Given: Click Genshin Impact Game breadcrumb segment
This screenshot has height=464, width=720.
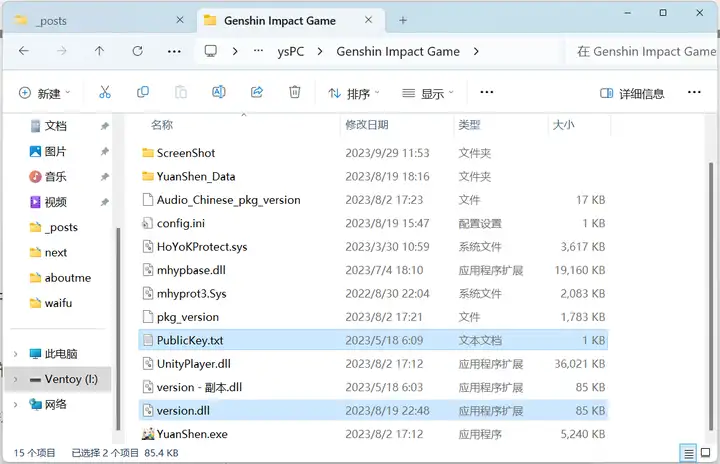Looking at the screenshot, I should click(398, 51).
